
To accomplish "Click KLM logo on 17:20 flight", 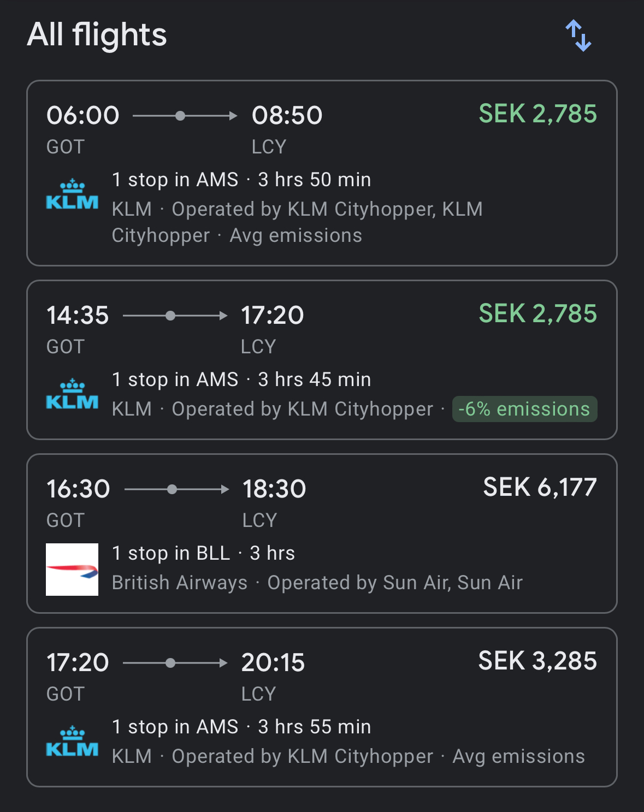I will click(x=72, y=742).
